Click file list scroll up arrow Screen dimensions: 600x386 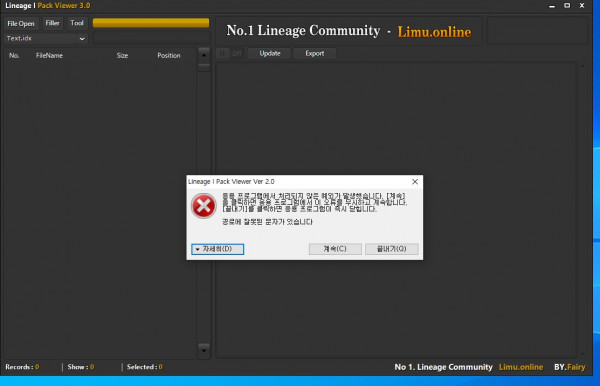pos(204,55)
